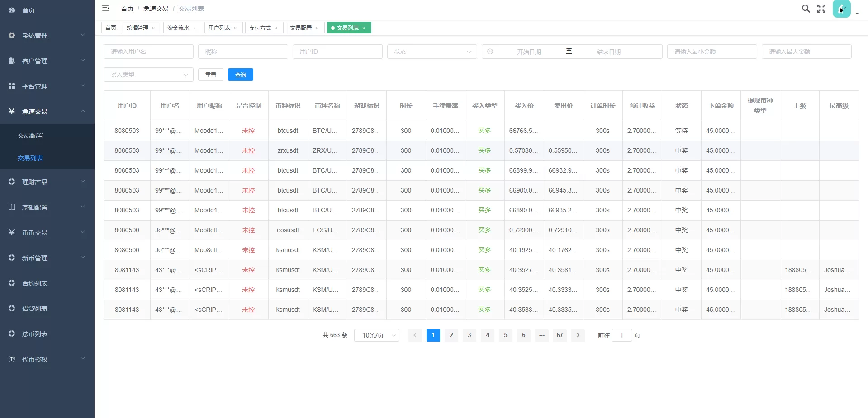Open the 状态 filter dropdown
Screen dimensions: 868x418
pos(432,52)
